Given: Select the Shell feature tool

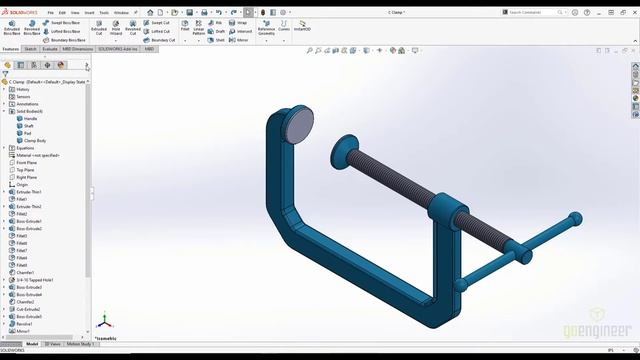Looking at the screenshot, I should pyautogui.click(x=216, y=40).
